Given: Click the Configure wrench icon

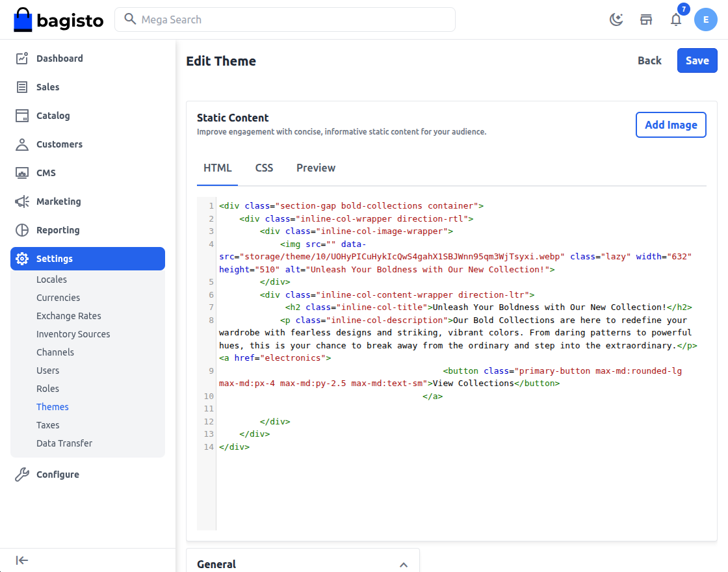Looking at the screenshot, I should tap(22, 474).
